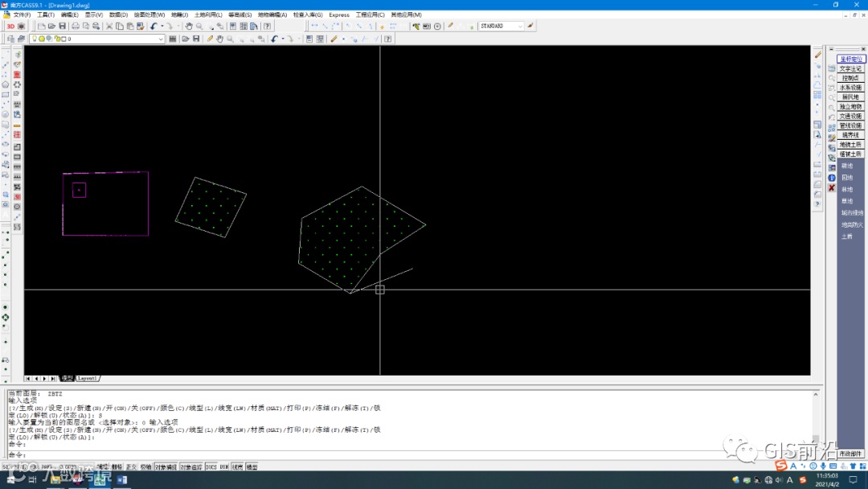The width and height of the screenshot is (868, 489).
Task: Toggle lineweight (线宽) in status bar
Action: (237, 466)
